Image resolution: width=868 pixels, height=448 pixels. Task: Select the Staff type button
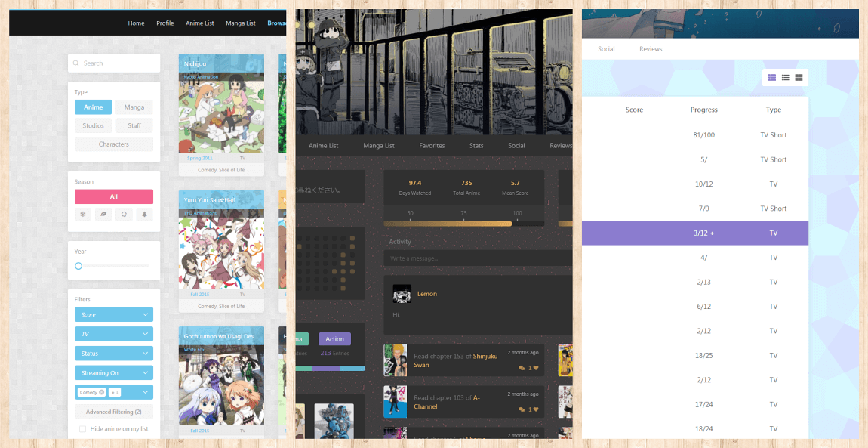coord(134,125)
